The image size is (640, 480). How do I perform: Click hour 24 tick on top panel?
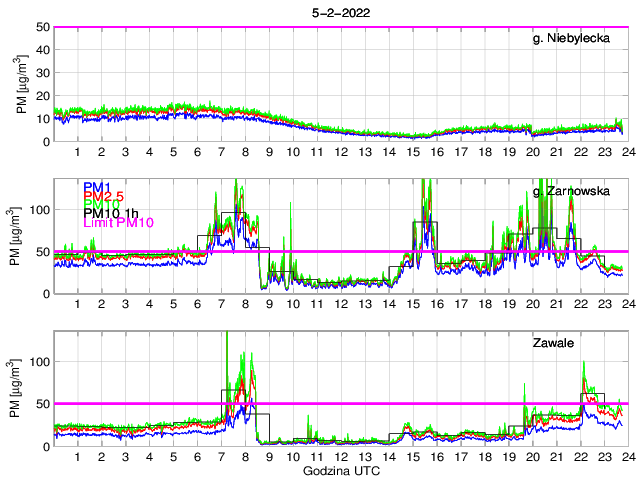tap(626, 151)
